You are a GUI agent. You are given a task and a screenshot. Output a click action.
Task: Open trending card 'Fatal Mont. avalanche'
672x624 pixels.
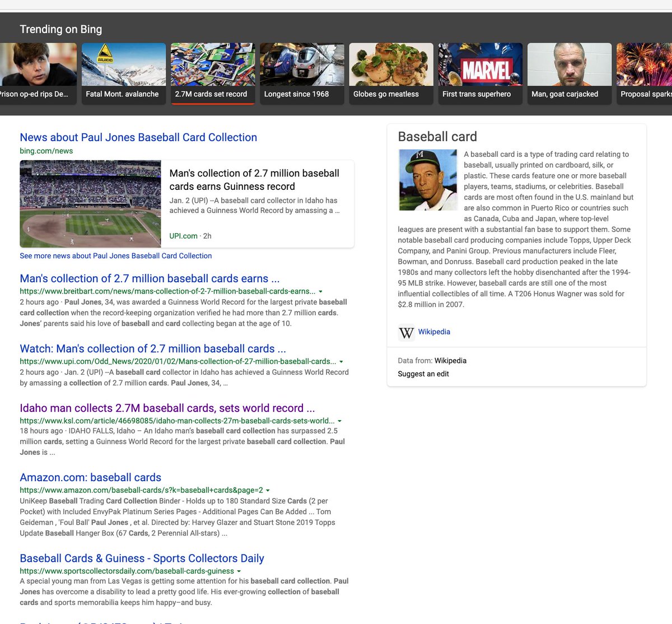pyautogui.click(x=124, y=73)
